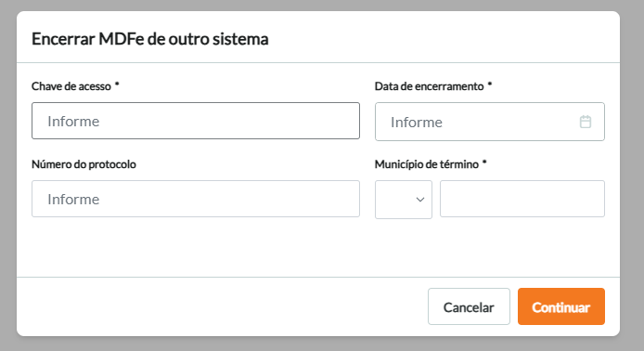
Task: Click the 'Chave de acesso' label
Action: coord(71,86)
